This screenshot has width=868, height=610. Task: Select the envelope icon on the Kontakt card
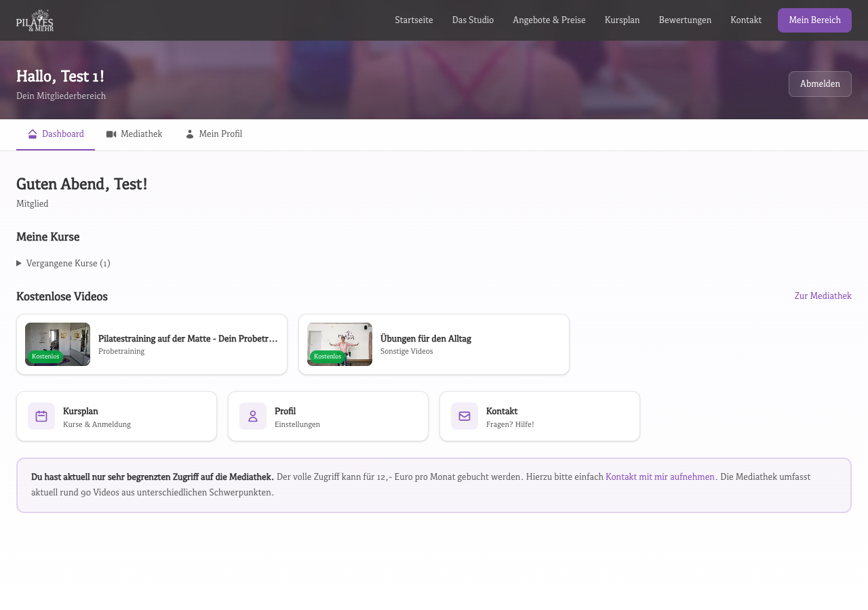click(464, 415)
